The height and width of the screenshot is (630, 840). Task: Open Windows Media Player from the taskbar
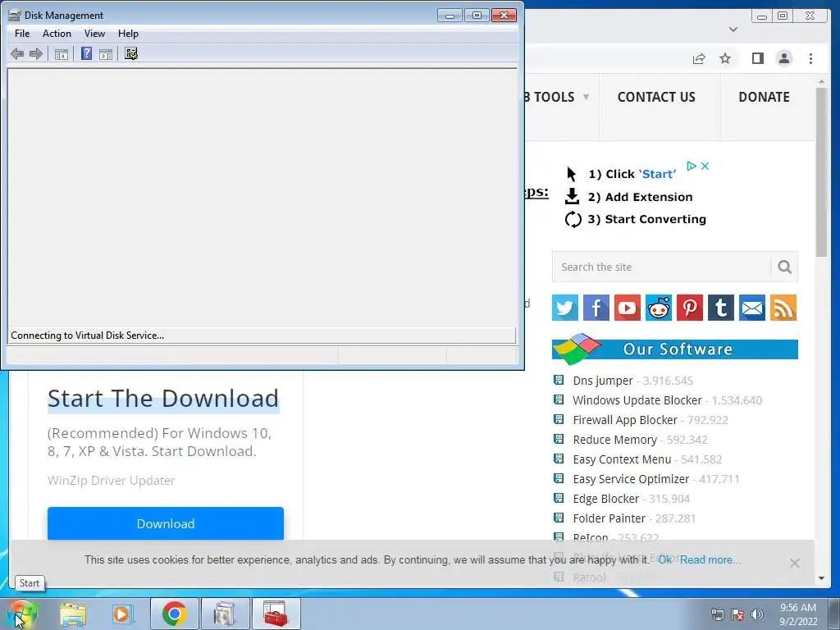click(x=122, y=614)
